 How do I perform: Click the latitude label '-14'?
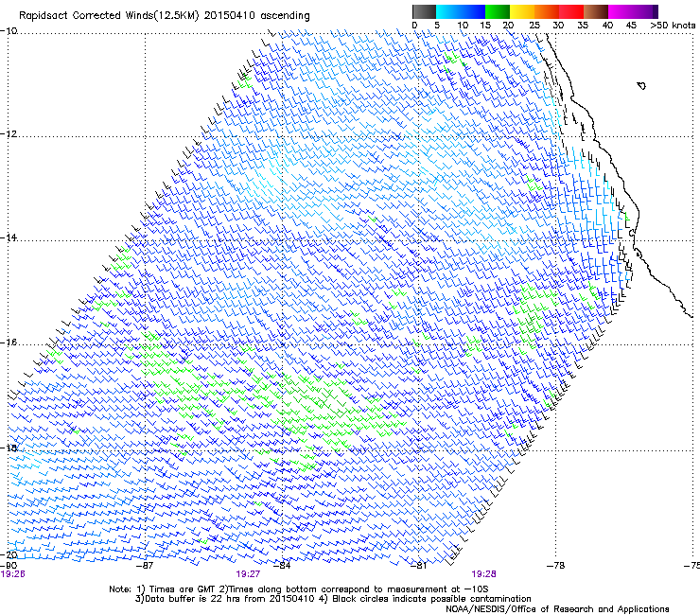tap(9, 237)
